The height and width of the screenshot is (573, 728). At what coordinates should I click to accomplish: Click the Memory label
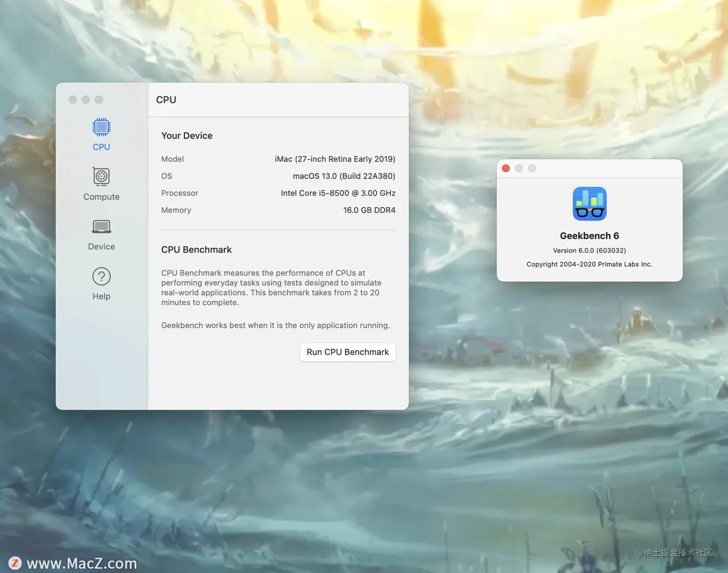pos(176,210)
